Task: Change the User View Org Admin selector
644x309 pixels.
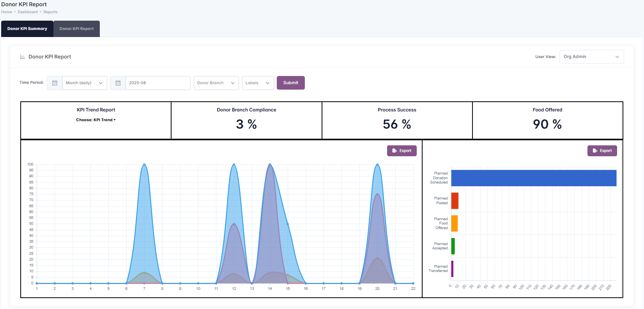Action: click(591, 57)
